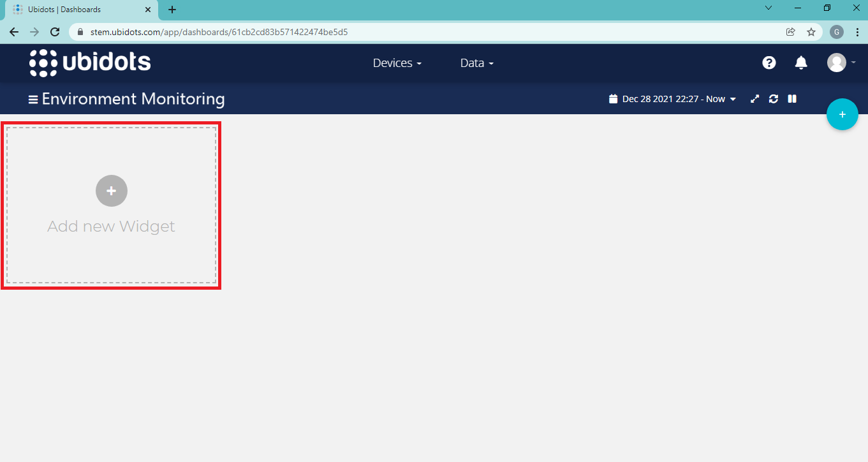868x462 pixels.
Task: Open Chrome's three-dot menu
Action: pos(857,32)
